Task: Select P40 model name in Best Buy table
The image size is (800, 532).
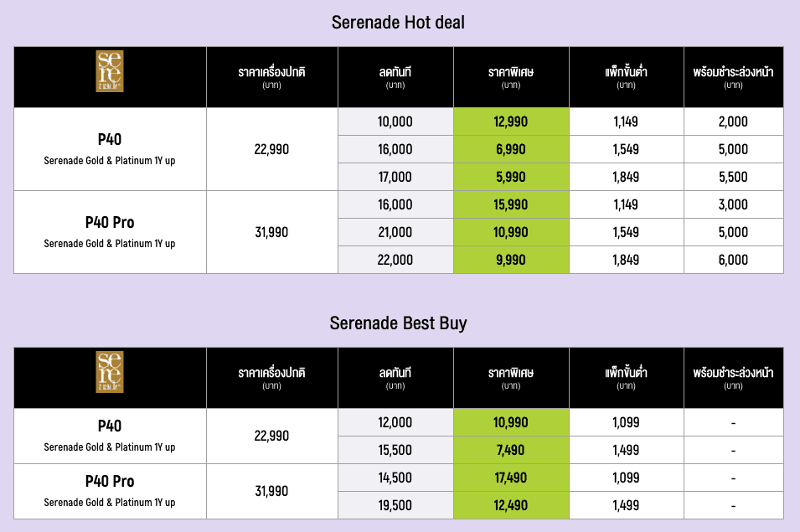Action: click(x=110, y=426)
